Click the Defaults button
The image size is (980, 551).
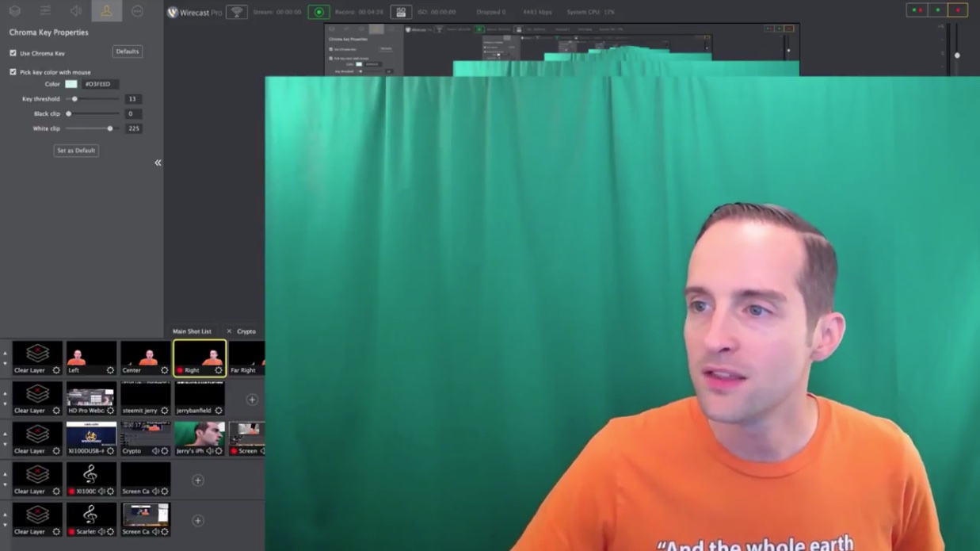[127, 52]
